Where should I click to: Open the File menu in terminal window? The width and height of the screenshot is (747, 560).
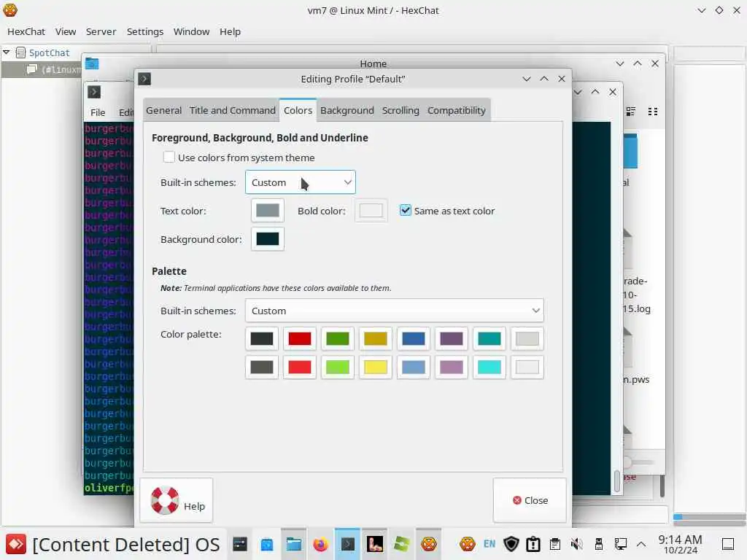pyautogui.click(x=98, y=112)
